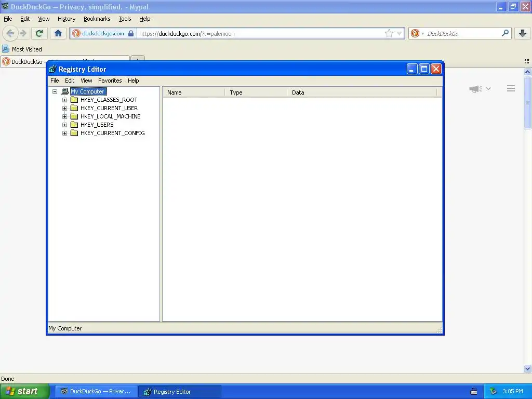Open browser Tools menu
The image size is (532, 399).
(125, 19)
